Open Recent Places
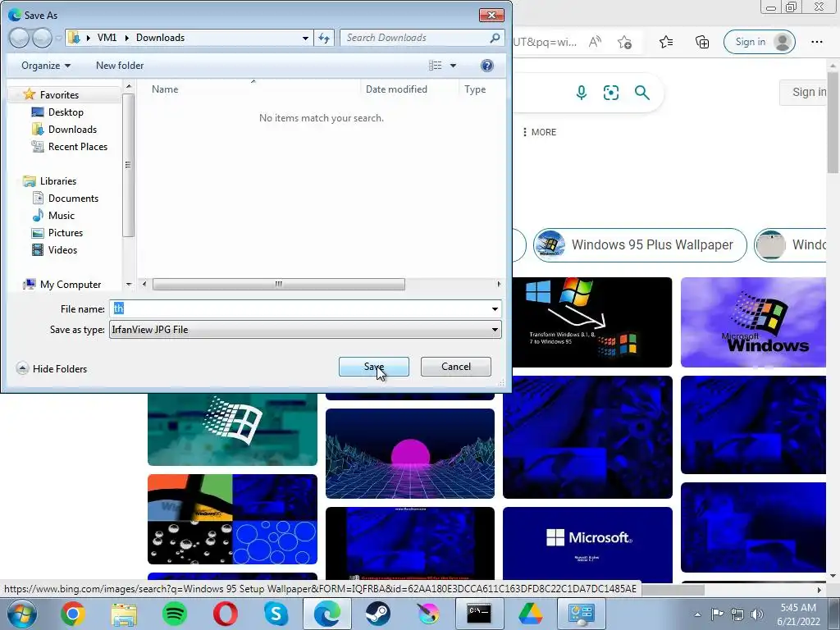This screenshot has width=840, height=630. click(77, 146)
